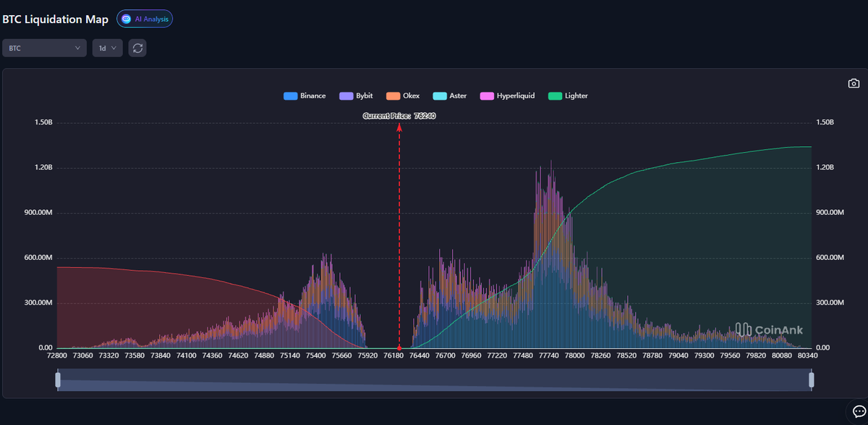Screen dimensions: 868x425
Task: Click right y-axis label 300.00M
Action: click(x=830, y=303)
